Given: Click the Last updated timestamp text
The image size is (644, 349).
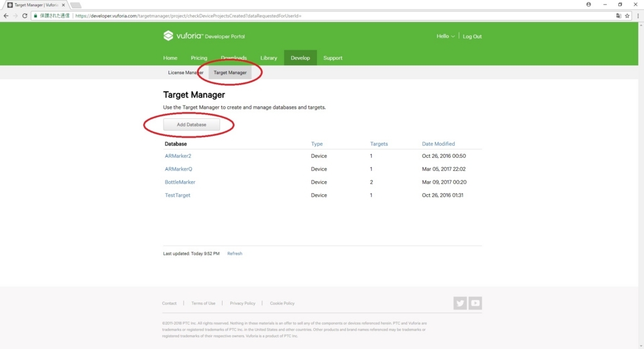Looking at the screenshot, I should [191, 254].
